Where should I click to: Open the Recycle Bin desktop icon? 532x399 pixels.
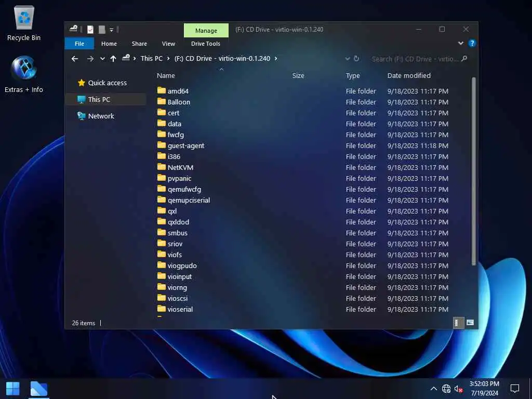tap(24, 23)
